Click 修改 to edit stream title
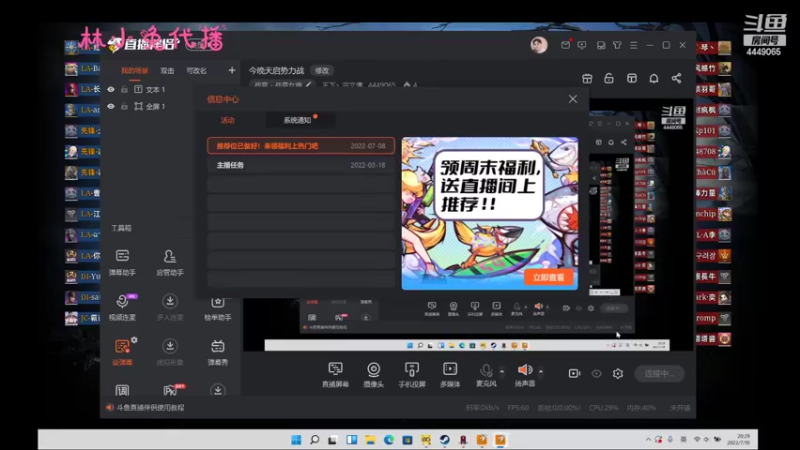This screenshot has height=450, width=800. (x=322, y=71)
